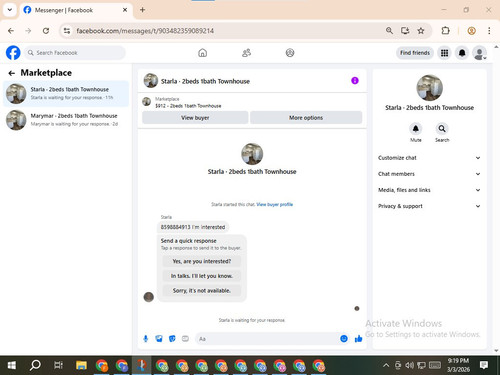The width and height of the screenshot is (500, 375).
Task: Click the purple conversation info icon
Action: tap(355, 81)
